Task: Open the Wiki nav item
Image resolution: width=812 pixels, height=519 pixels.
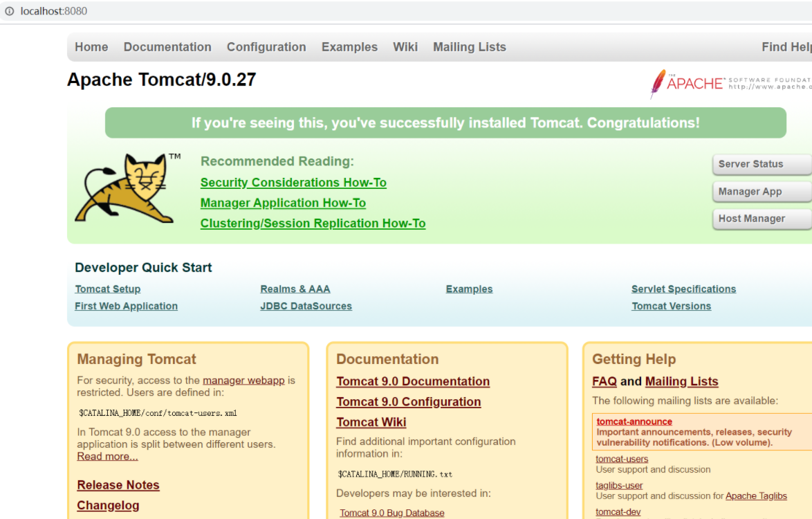Action: tap(405, 47)
